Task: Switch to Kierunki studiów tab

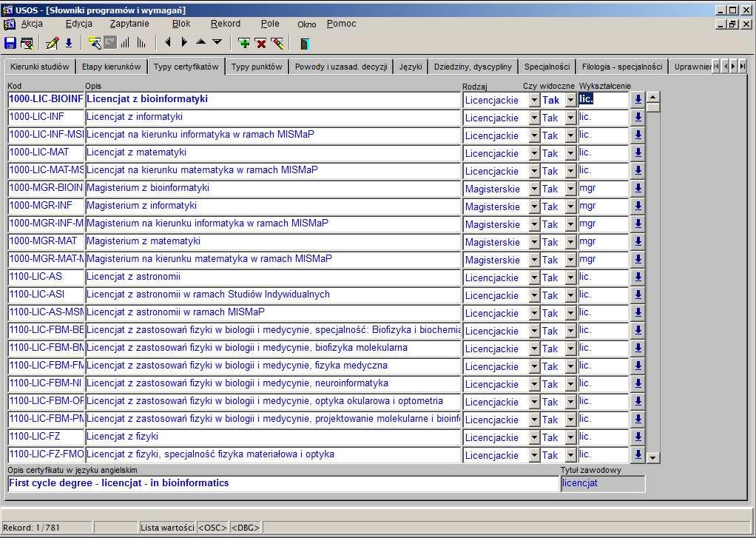Action: tap(39, 67)
